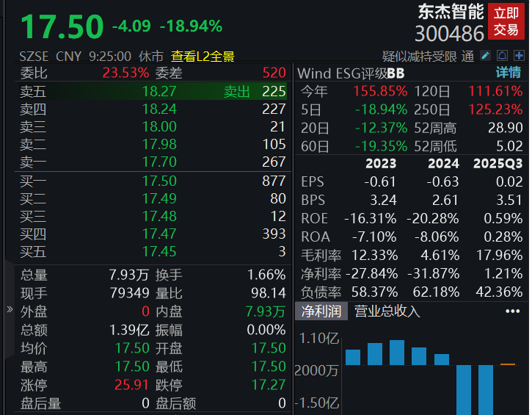Viewport: 532px width, 415px height.
Task: Click the stock code 300486
Action: tap(449, 34)
